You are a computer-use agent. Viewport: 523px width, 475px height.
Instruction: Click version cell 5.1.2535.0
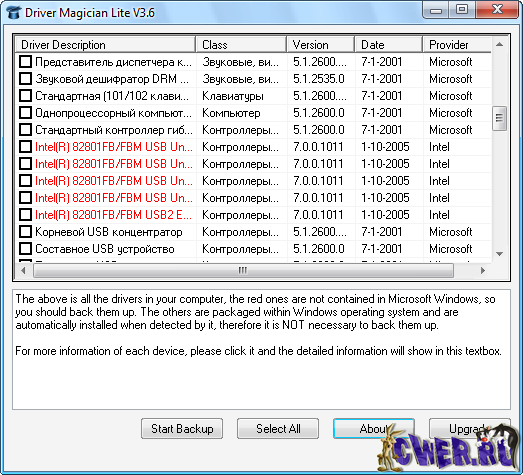[319, 79]
